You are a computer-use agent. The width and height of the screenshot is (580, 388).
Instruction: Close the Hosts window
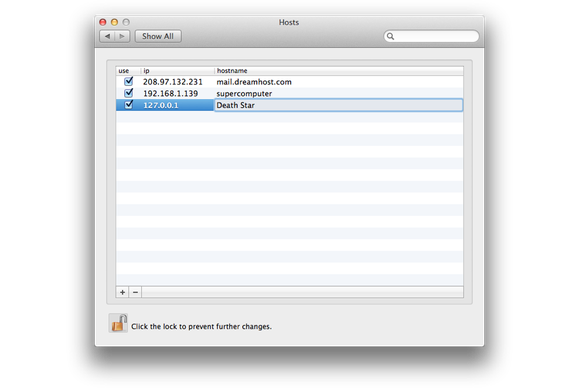pyautogui.click(x=103, y=22)
